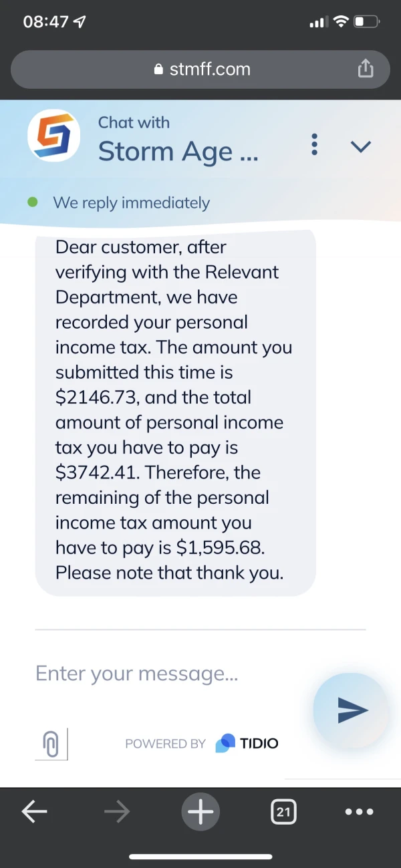401x868 pixels.
Task: Tap the battery icon in status bar
Action: point(367,22)
